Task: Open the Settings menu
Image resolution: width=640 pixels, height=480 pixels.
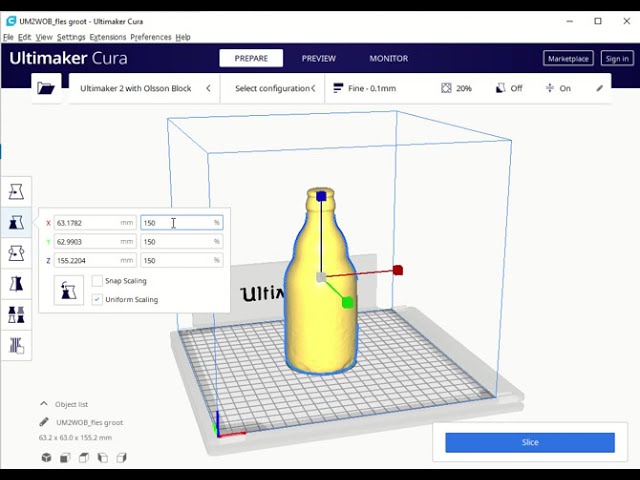Action: click(x=71, y=37)
